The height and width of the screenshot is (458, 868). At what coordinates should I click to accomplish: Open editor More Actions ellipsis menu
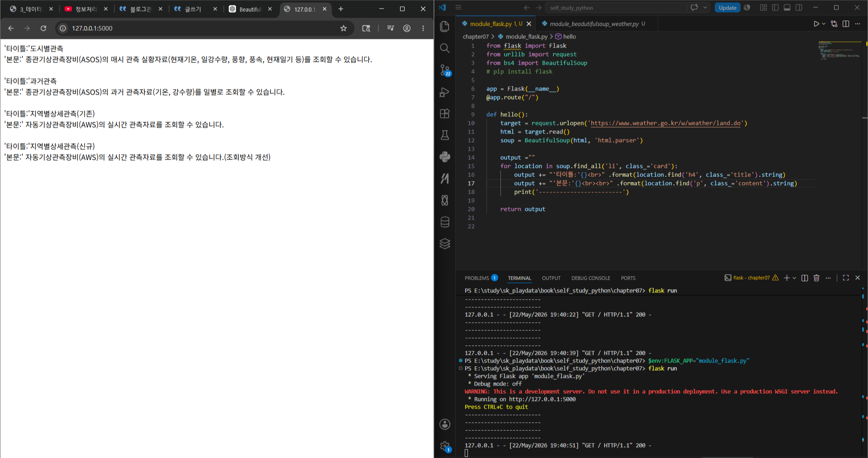pos(858,24)
